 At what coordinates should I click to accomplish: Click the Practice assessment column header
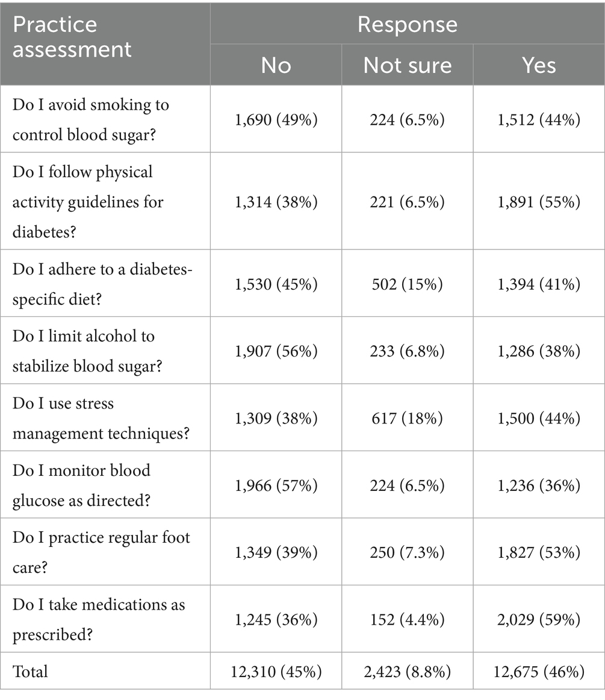[105, 44]
